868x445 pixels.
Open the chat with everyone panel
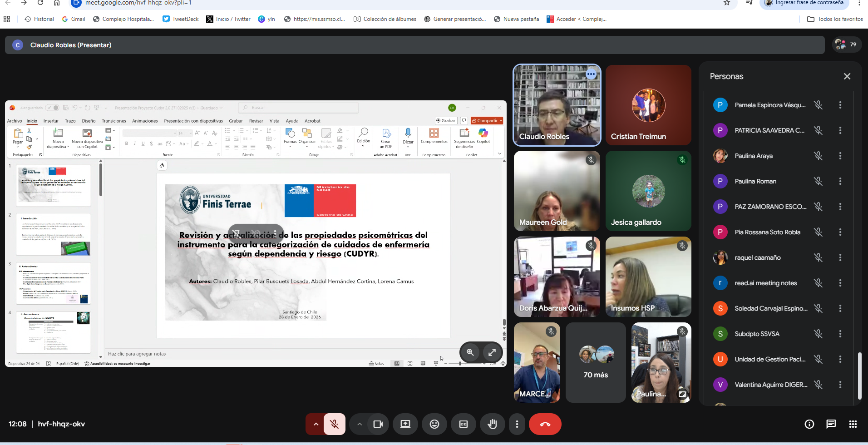pos(831,424)
